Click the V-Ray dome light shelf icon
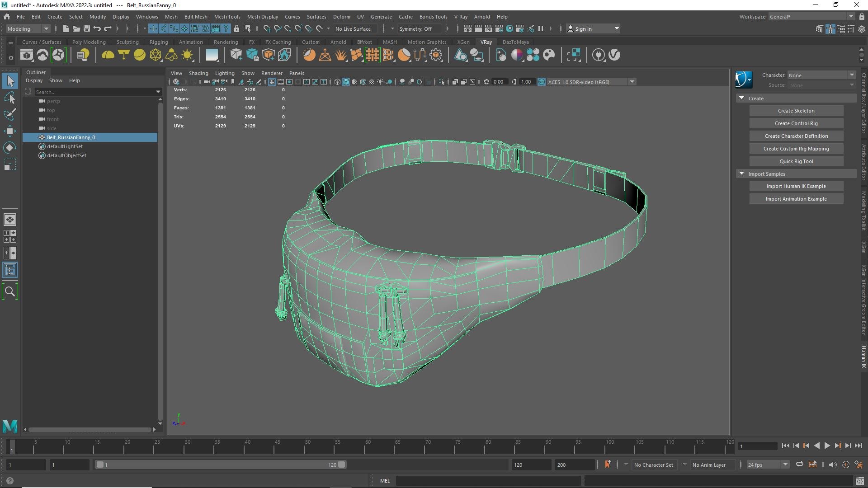The image size is (868, 488). tap(108, 55)
